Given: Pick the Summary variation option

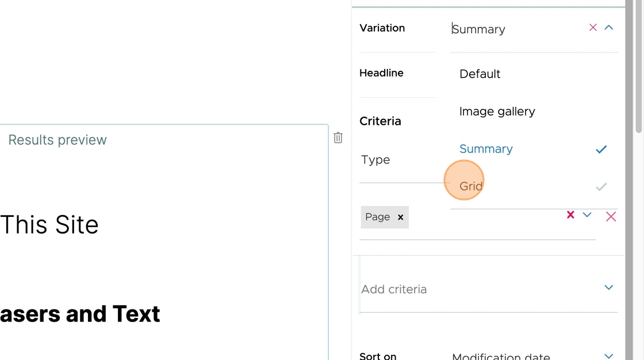Looking at the screenshot, I should coord(486,149).
